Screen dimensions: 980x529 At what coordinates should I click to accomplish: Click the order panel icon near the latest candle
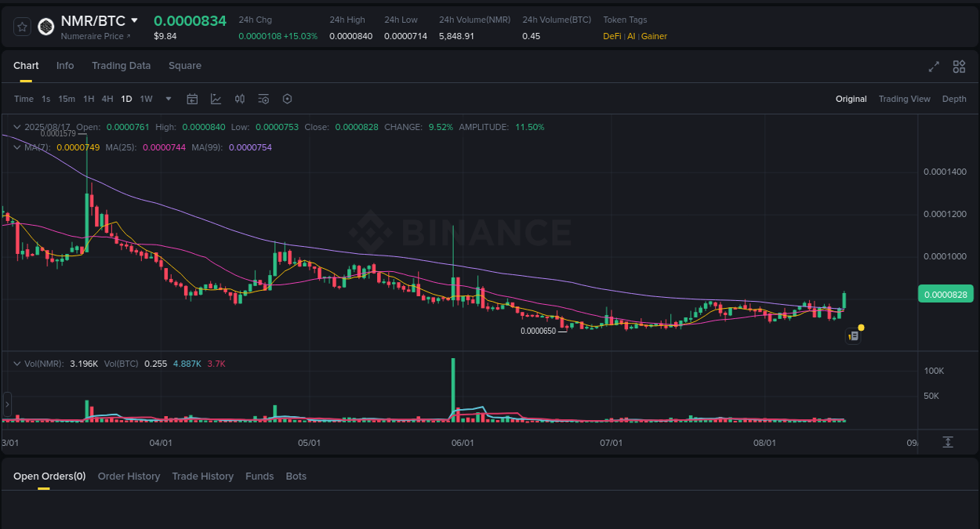pos(854,335)
